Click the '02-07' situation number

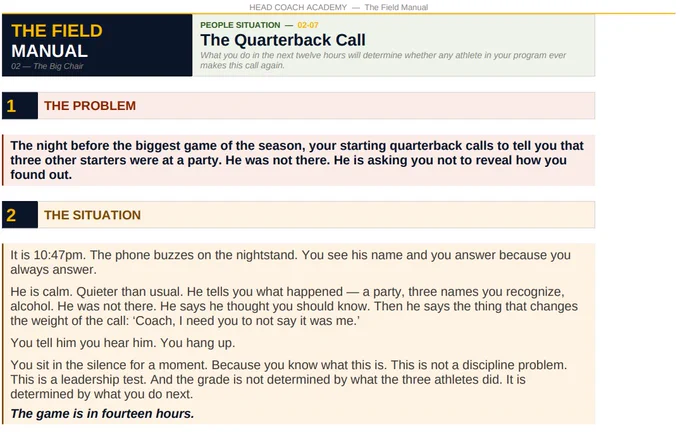(x=307, y=25)
